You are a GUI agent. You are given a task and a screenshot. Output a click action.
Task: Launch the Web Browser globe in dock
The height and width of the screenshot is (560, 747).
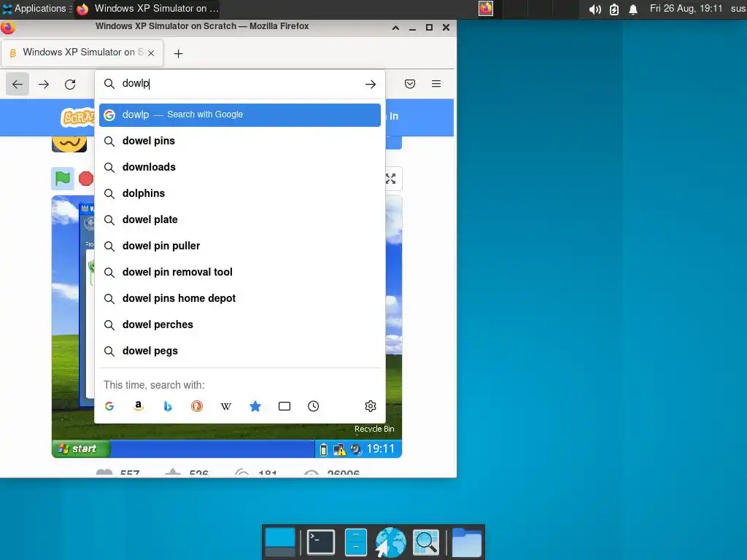tap(391, 542)
